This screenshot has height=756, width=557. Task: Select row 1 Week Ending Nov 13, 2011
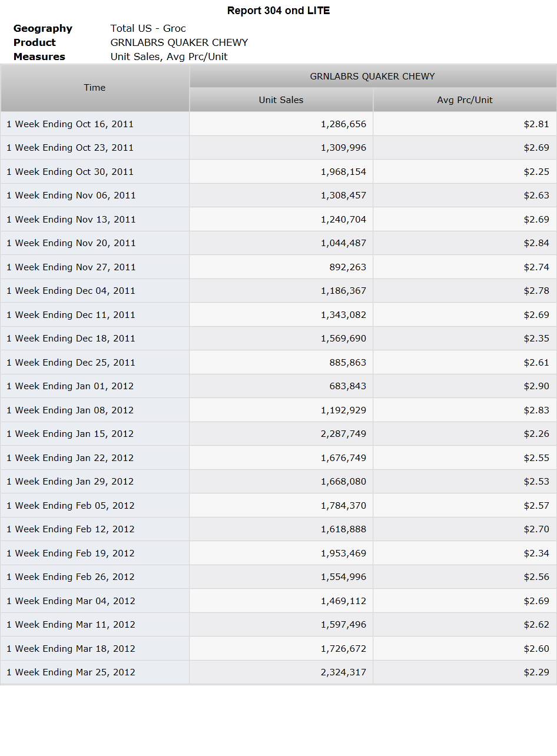(x=278, y=220)
